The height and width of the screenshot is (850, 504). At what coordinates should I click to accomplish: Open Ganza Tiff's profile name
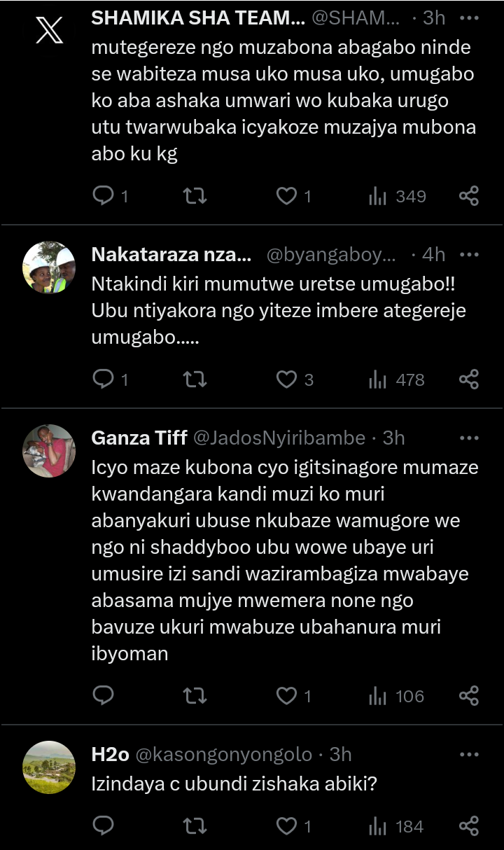(x=139, y=438)
